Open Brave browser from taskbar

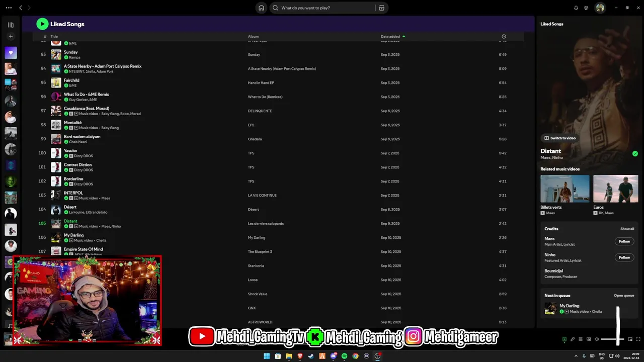(x=300, y=356)
